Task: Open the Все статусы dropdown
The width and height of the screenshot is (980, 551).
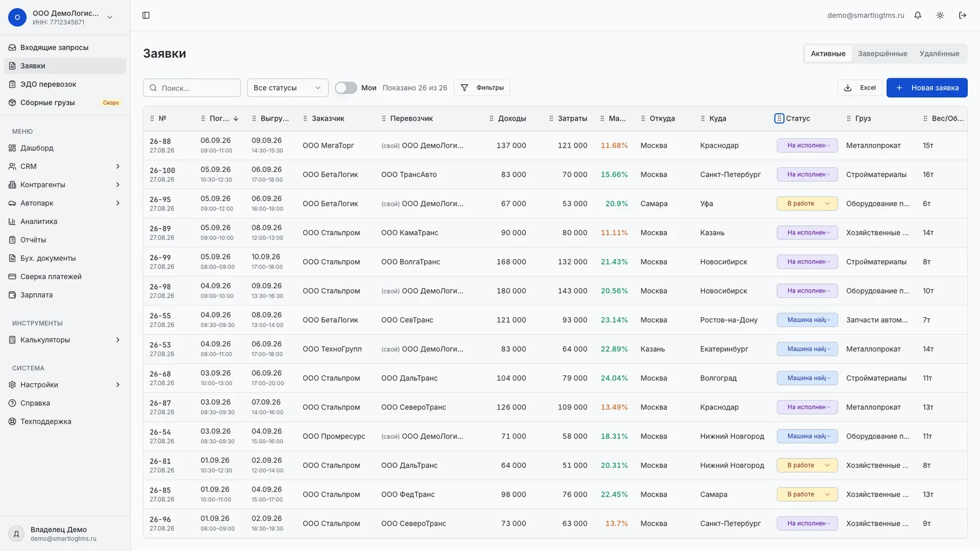Action: [287, 88]
